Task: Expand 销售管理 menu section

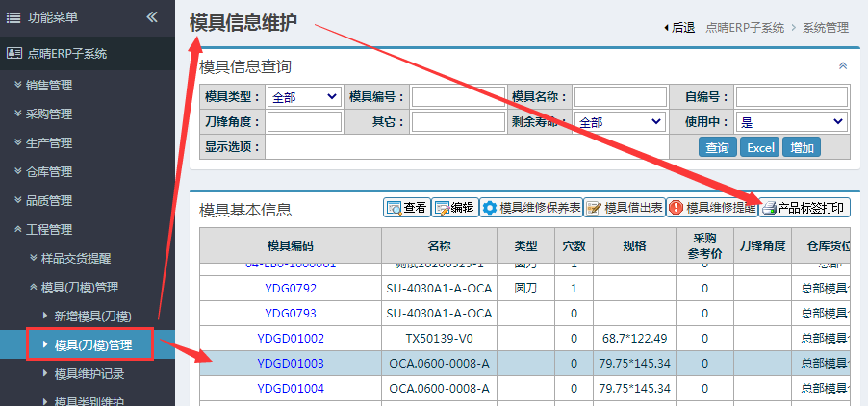Action: click(48, 85)
